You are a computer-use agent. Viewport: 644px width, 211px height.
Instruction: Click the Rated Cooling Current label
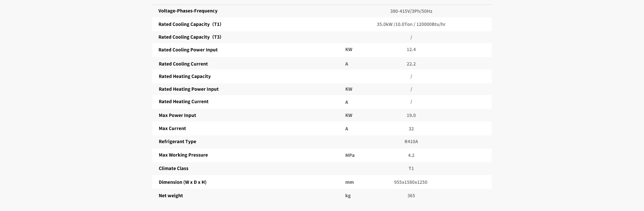click(x=183, y=64)
